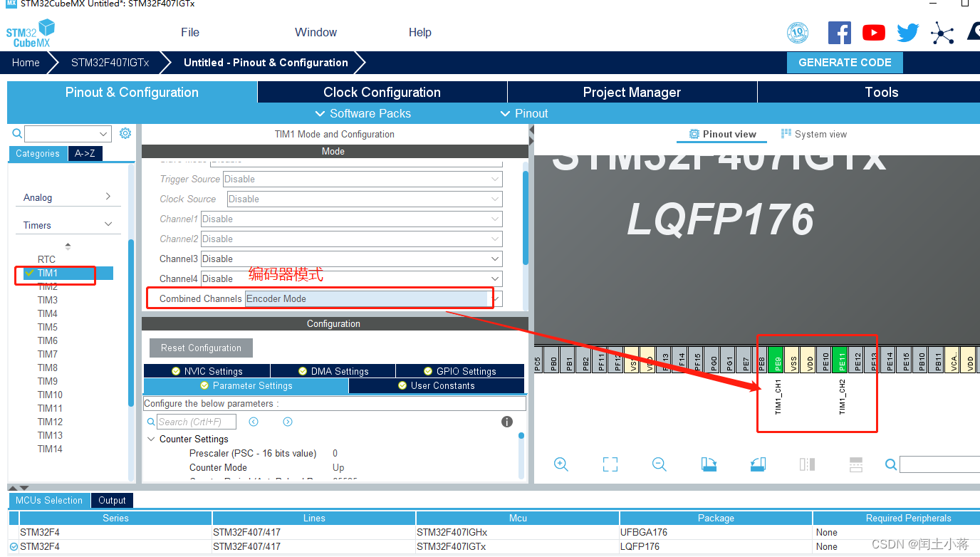The image size is (980, 557).
Task: Click the PC5 pin on the chip
Action: point(538,359)
